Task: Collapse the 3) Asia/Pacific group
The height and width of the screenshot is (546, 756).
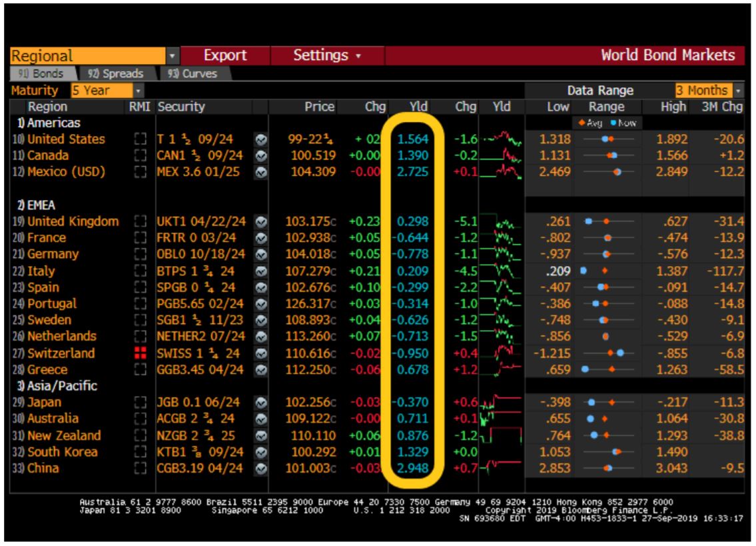Action: click(x=57, y=386)
